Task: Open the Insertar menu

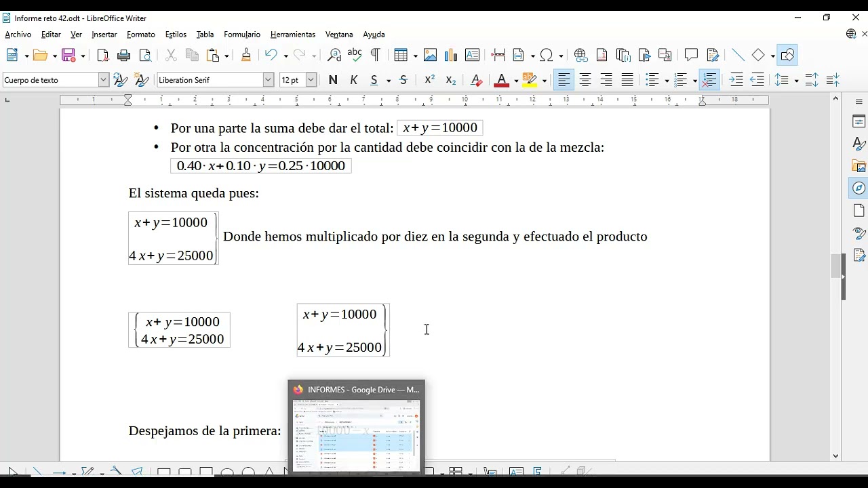Action: point(104,35)
